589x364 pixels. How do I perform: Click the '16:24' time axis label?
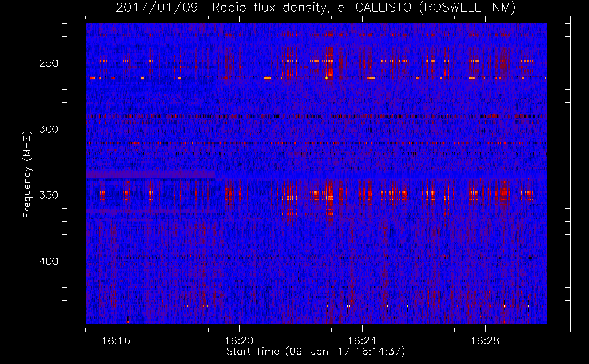click(362, 341)
